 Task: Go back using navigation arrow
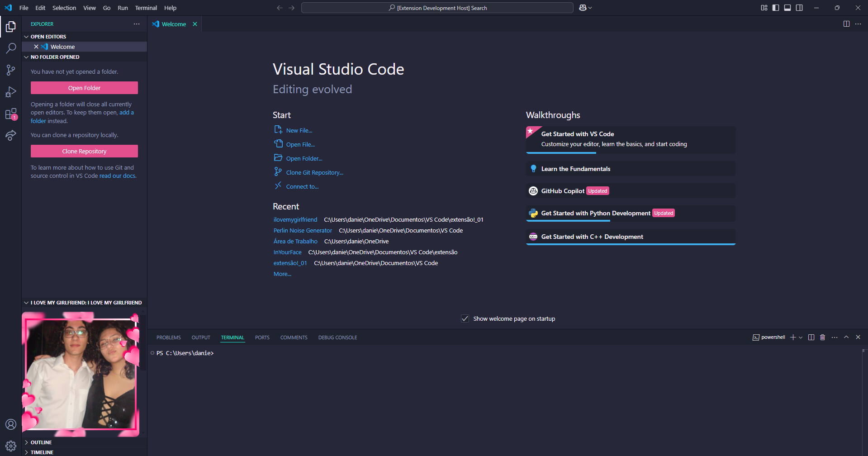[x=280, y=8]
